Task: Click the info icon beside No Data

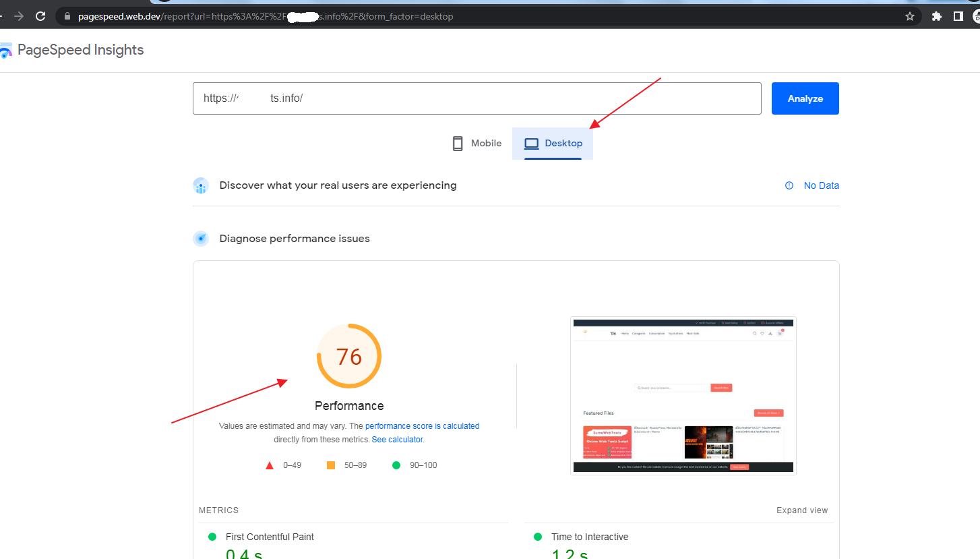Action: tap(789, 185)
